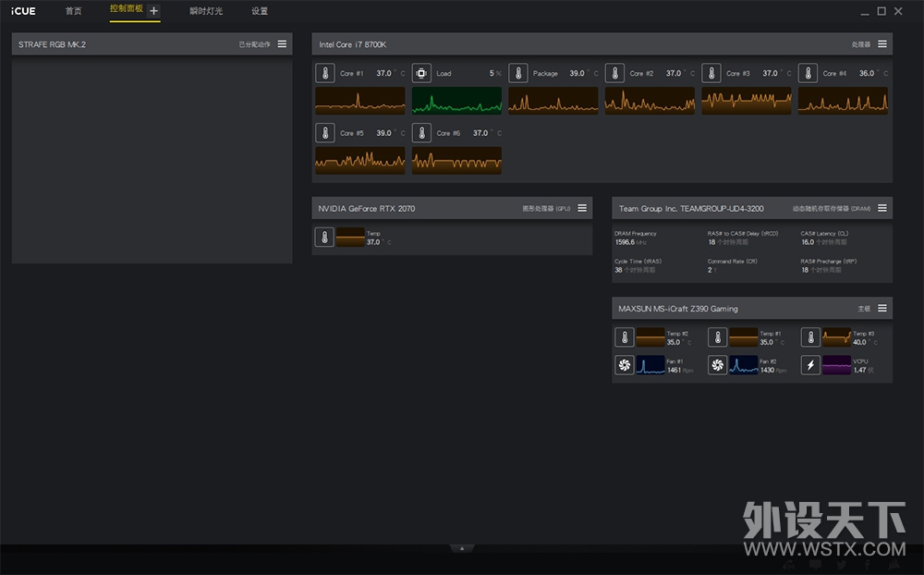The width and height of the screenshot is (924, 575).
Task: Open the STRAFE RGB MK.2 panel menu
Action: (282, 44)
